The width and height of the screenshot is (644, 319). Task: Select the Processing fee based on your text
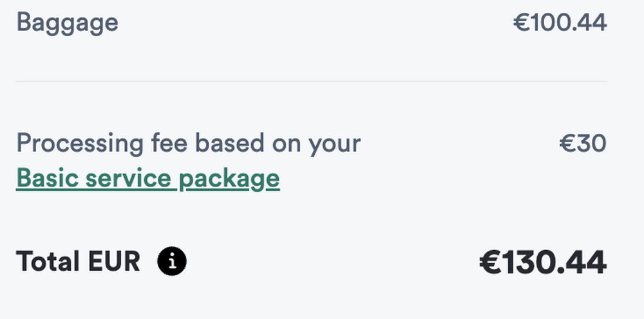(189, 144)
